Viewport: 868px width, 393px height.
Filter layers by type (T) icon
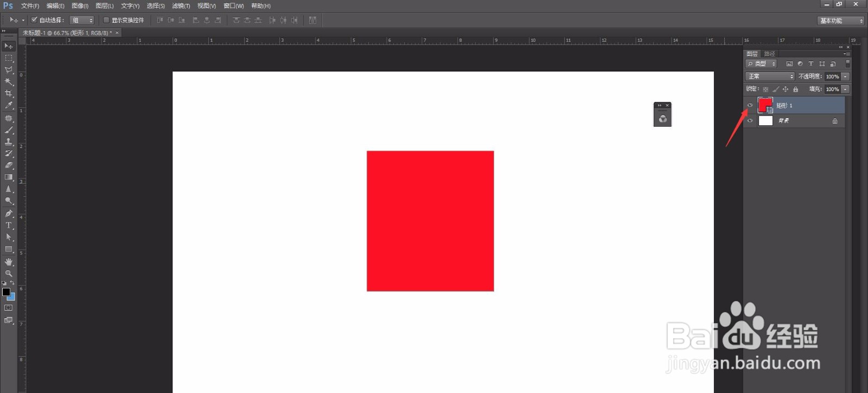[811, 64]
